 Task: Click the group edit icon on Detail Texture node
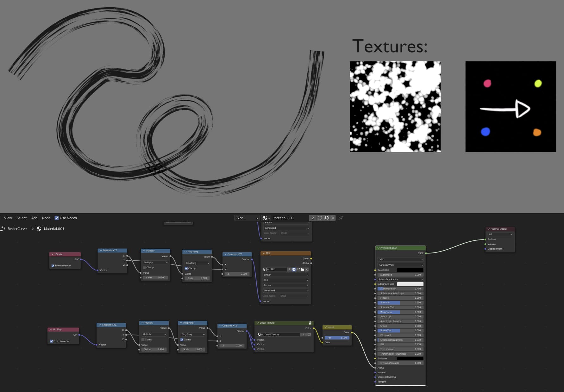pos(310,323)
